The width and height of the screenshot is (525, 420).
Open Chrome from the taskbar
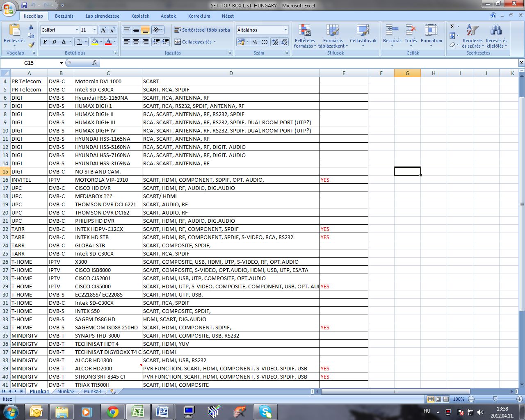112,412
